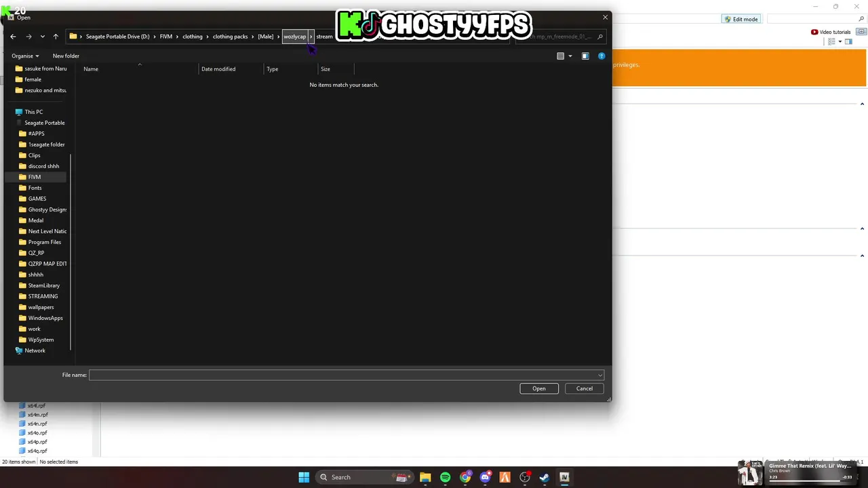Toggle Edit mode in OpenIV window
Image resolution: width=868 pixels, height=488 pixels.
741,19
